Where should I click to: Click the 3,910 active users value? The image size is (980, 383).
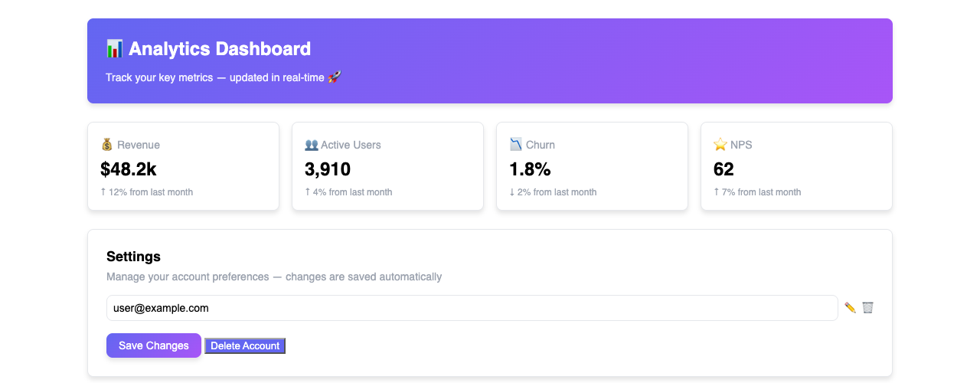(328, 169)
